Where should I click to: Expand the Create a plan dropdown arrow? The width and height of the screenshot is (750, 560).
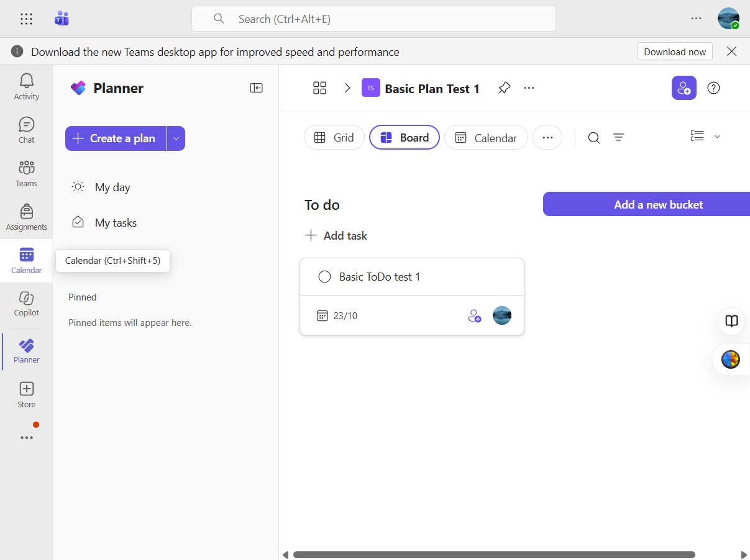coord(176,138)
